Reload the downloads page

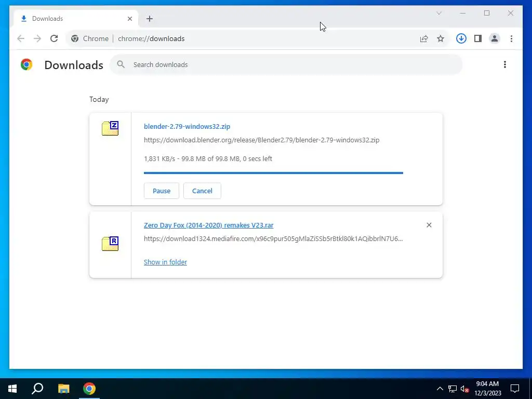[x=54, y=38]
